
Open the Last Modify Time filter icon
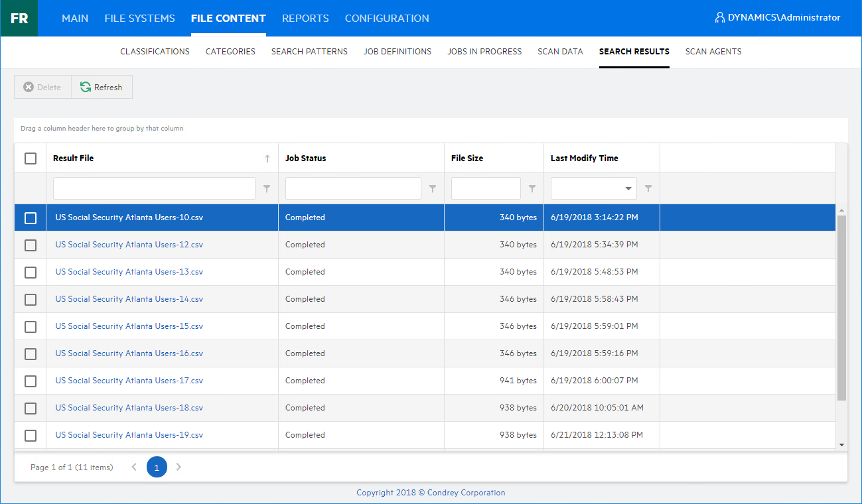coord(648,189)
